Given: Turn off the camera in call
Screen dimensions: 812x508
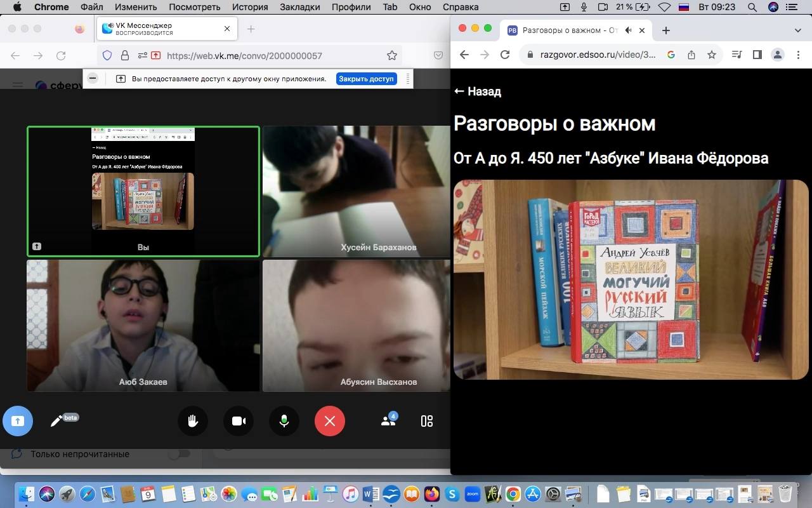Looking at the screenshot, I should pyautogui.click(x=239, y=421).
